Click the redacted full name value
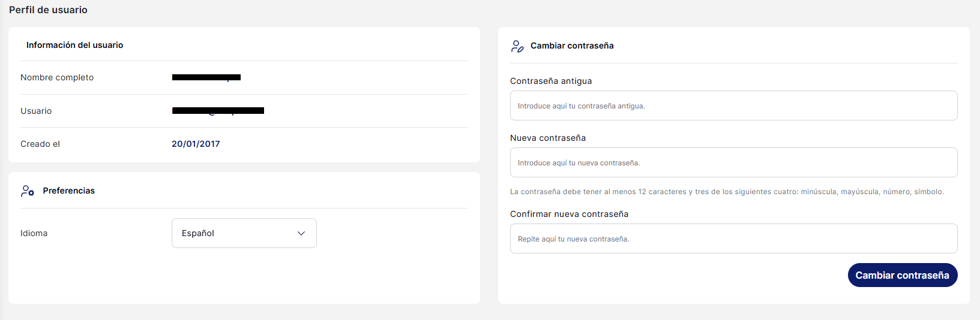 (x=206, y=77)
